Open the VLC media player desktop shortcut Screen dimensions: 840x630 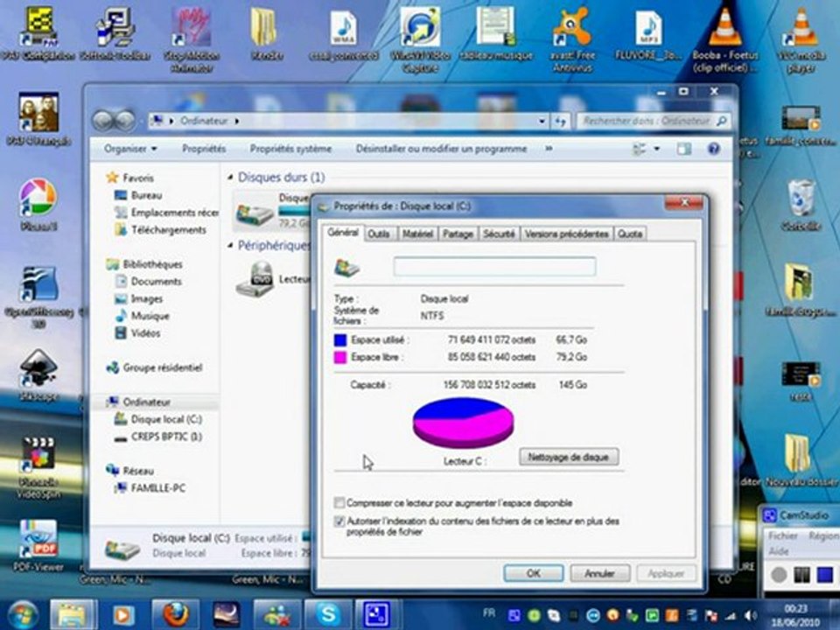(801, 38)
